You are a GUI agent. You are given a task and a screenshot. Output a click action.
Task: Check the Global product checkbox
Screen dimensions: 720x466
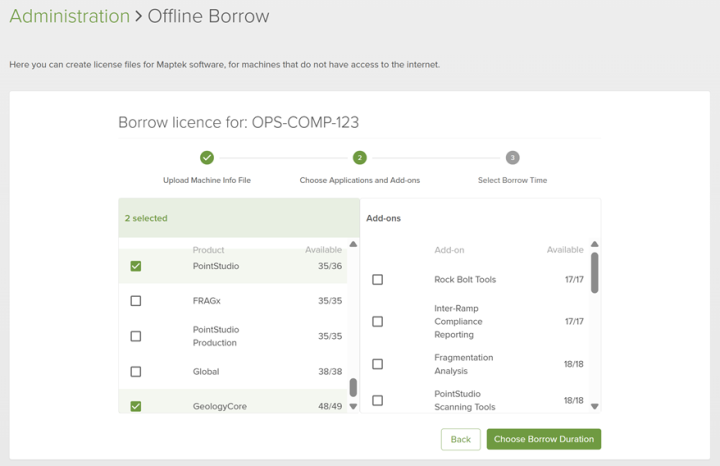pyautogui.click(x=135, y=371)
